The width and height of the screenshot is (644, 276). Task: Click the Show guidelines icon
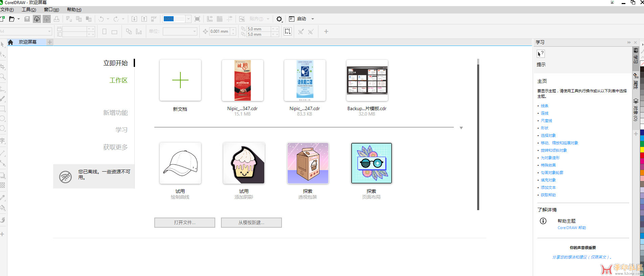click(x=230, y=19)
